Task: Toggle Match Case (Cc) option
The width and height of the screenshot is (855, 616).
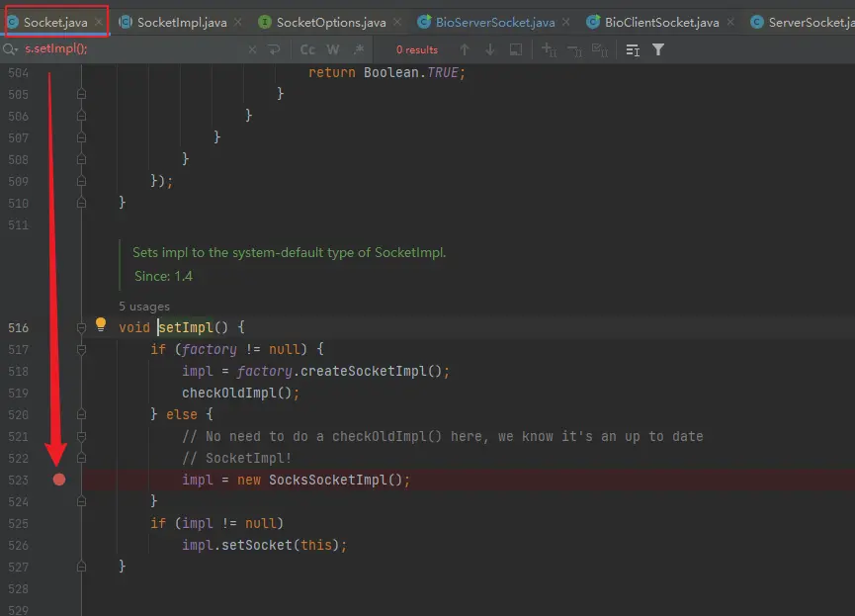Action: 307,49
